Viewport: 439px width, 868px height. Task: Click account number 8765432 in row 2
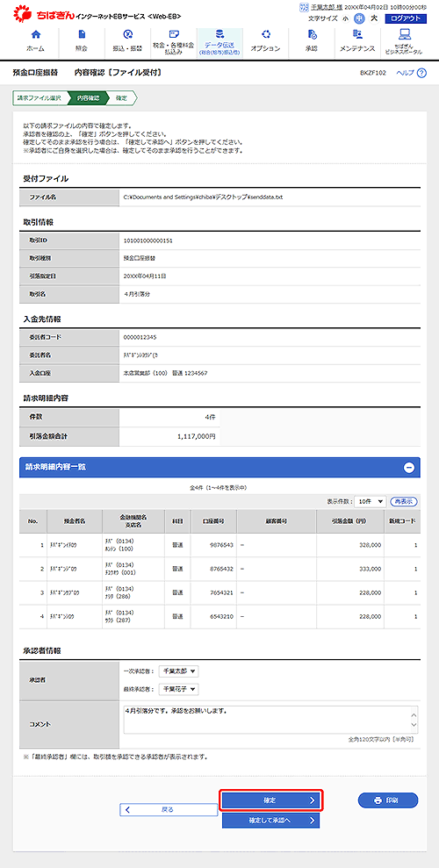click(222, 569)
